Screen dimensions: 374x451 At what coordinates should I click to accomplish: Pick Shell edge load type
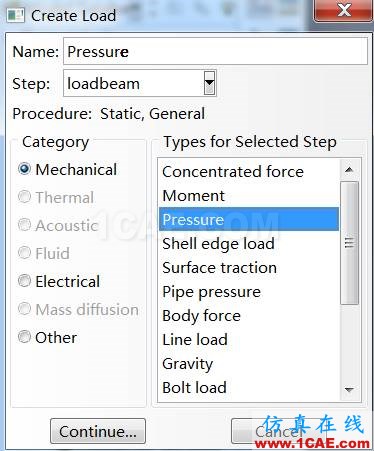click(x=249, y=243)
